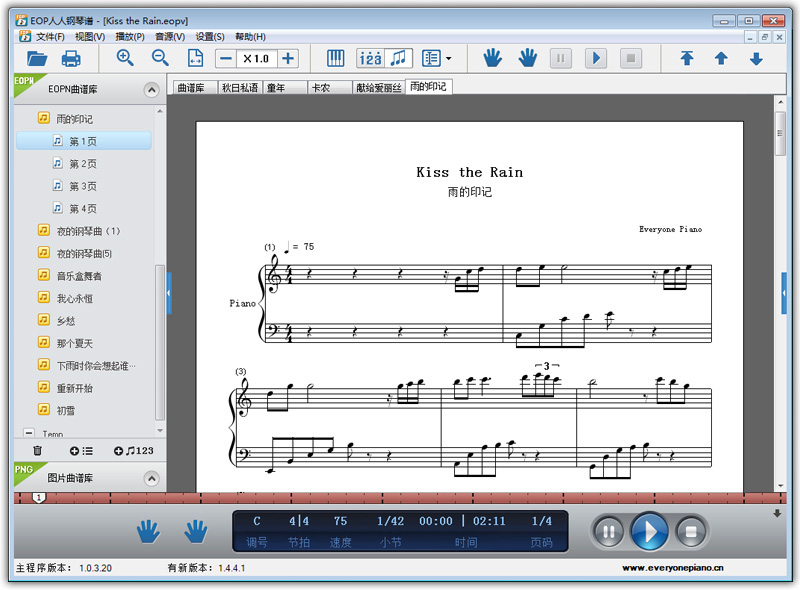Open the 播放(P) menu
Image resolution: width=800 pixels, height=590 pixels.
[130, 37]
